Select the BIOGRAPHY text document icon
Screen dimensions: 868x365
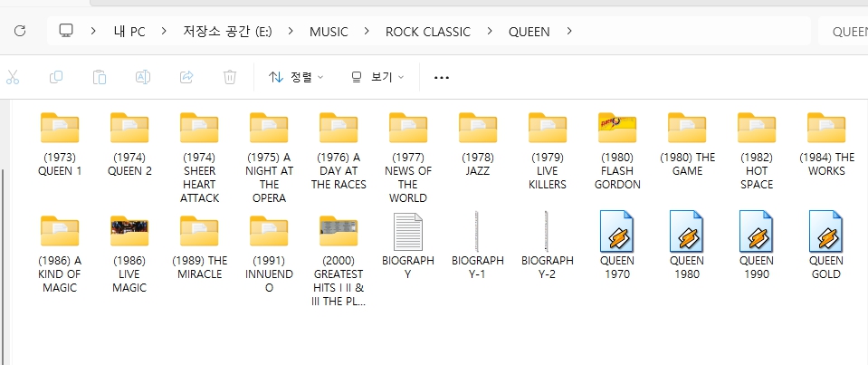[x=408, y=232]
